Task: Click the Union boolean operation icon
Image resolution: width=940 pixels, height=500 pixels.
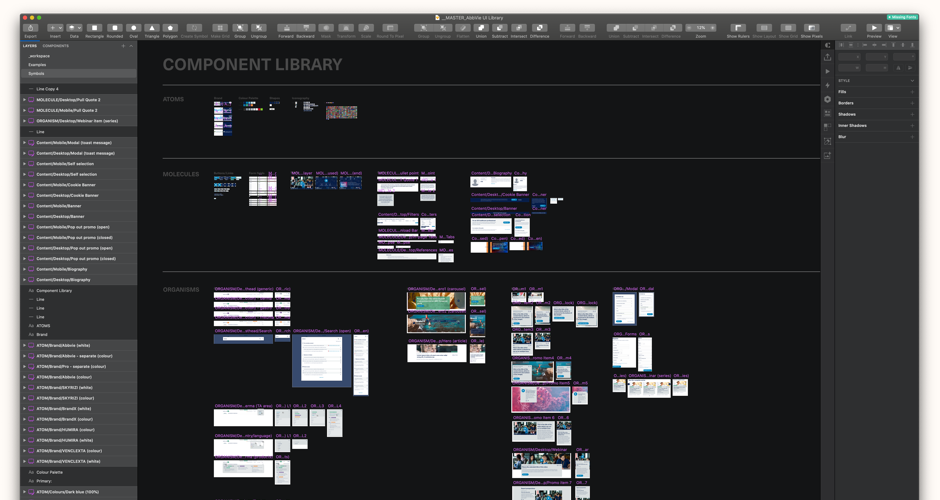Action: pos(481,29)
